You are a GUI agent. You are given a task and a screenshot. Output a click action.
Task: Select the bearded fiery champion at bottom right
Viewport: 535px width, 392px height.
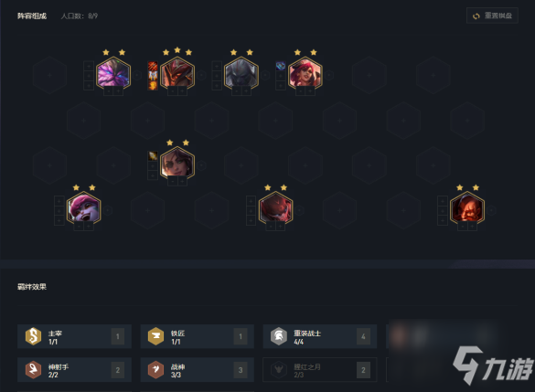[x=467, y=209]
